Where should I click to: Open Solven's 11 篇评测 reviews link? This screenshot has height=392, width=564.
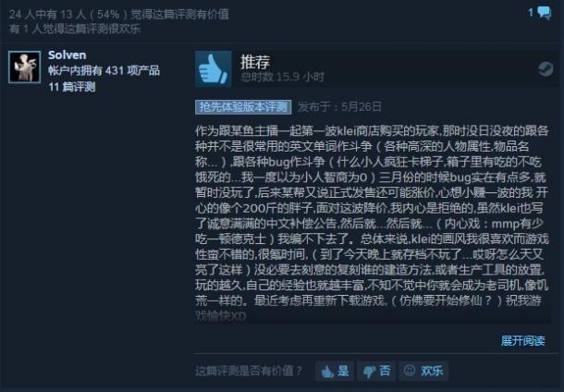click(72, 87)
